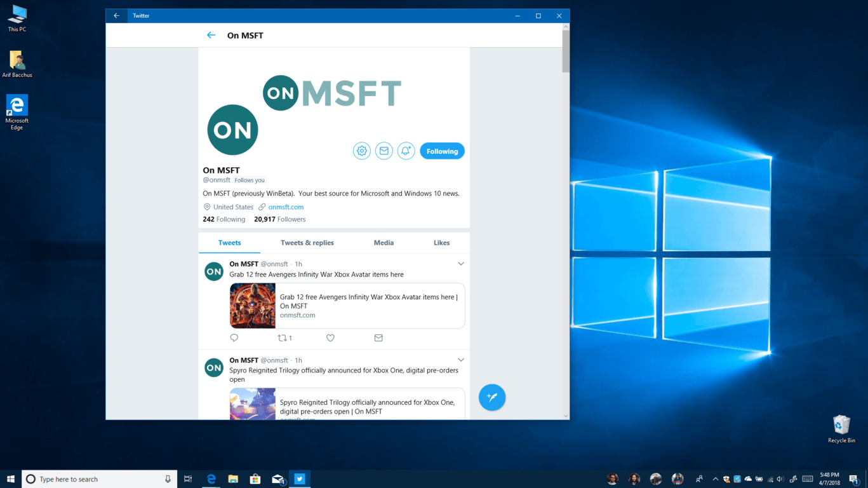Click On MSFT avatar on Spyro tweet
This screenshot has height=488, width=868.
[x=214, y=368]
